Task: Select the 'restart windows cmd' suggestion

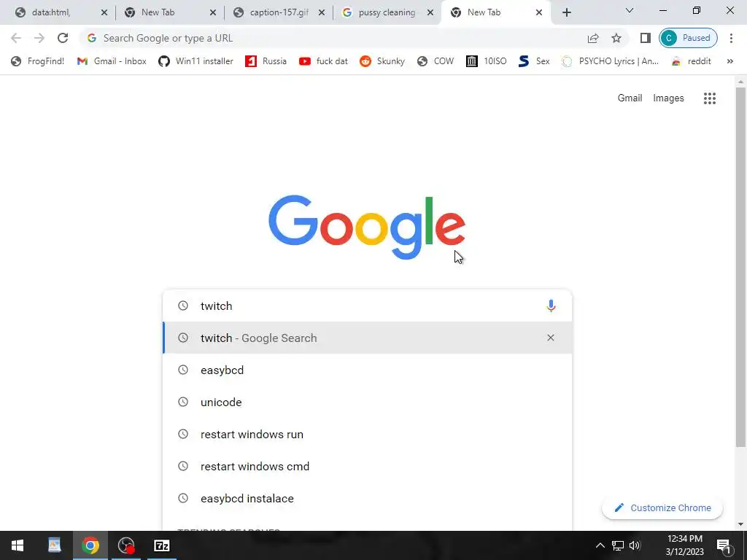Action: coord(368,466)
